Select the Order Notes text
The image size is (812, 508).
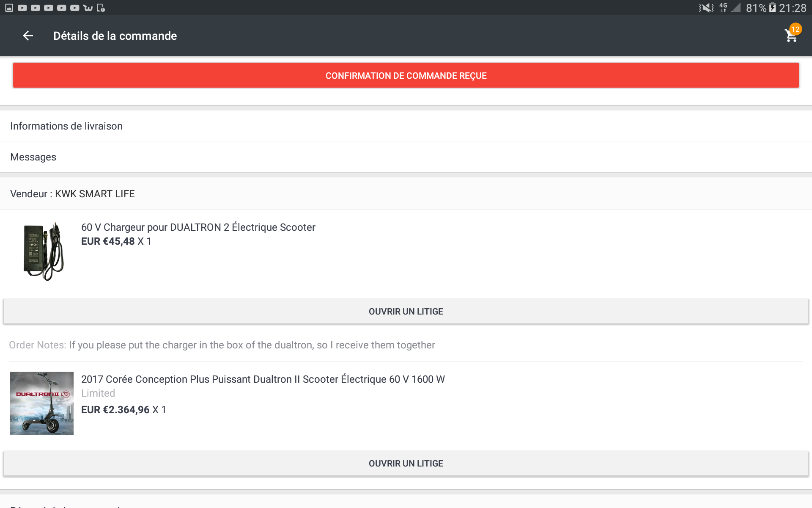coord(222,345)
